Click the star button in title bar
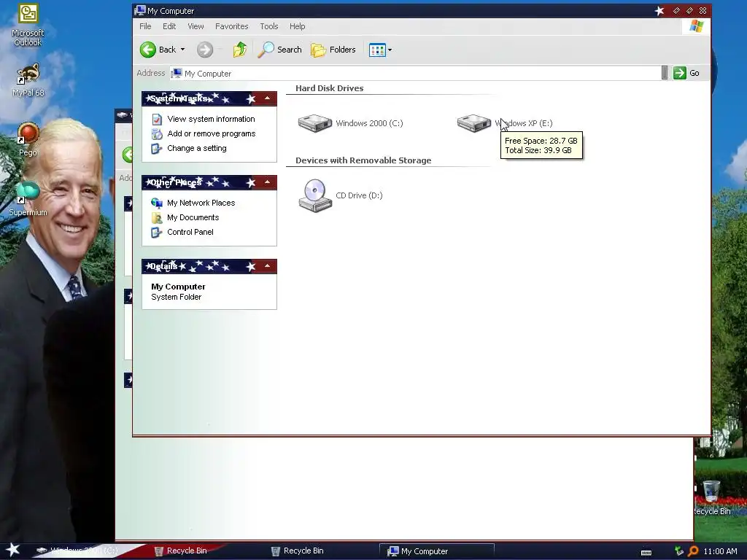Screen dimensions: 747x560 click(x=659, y=10)
